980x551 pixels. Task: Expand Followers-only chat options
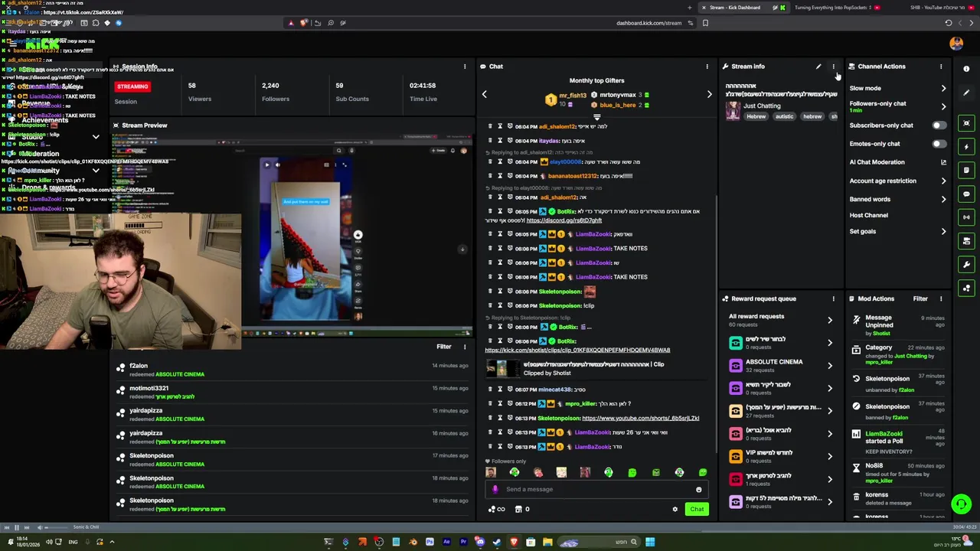click(943, 107)
